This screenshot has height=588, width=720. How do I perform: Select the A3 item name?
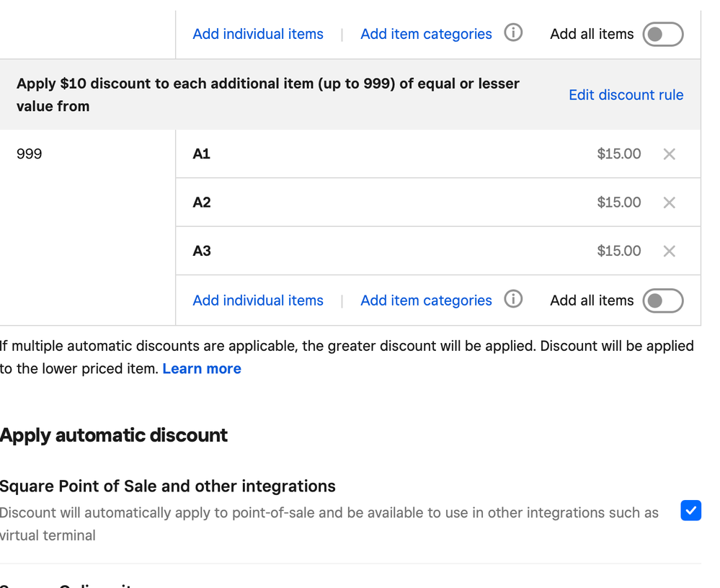202,251
